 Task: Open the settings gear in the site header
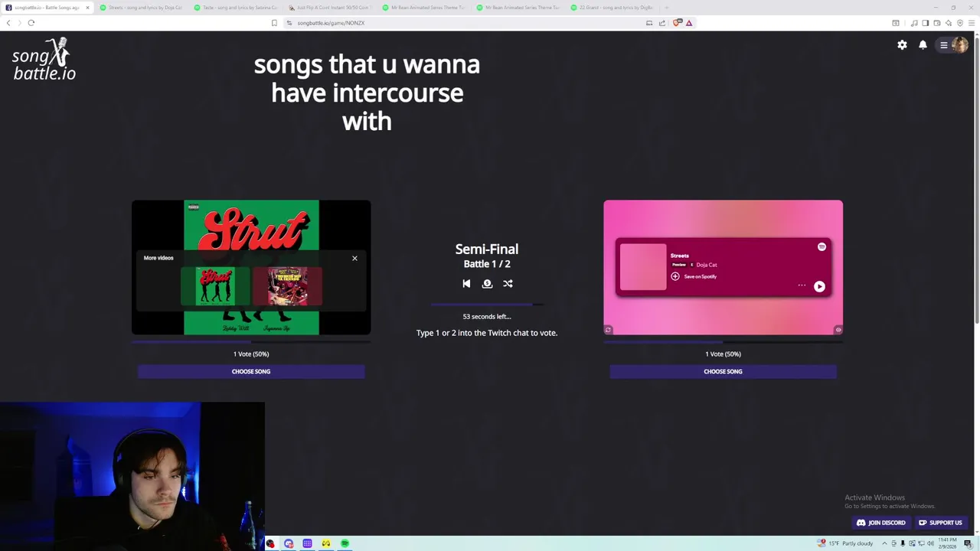point(902,45)
